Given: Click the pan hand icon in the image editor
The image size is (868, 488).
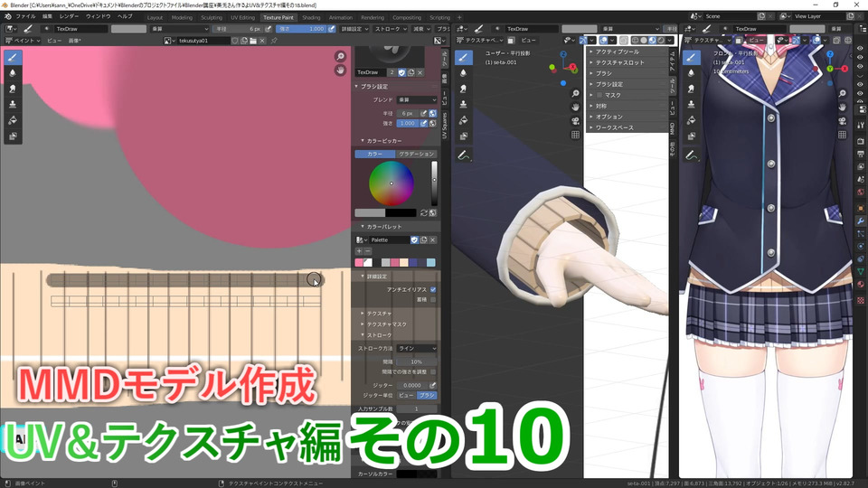Looking at the screenshot, I should [x=340, y=70].
